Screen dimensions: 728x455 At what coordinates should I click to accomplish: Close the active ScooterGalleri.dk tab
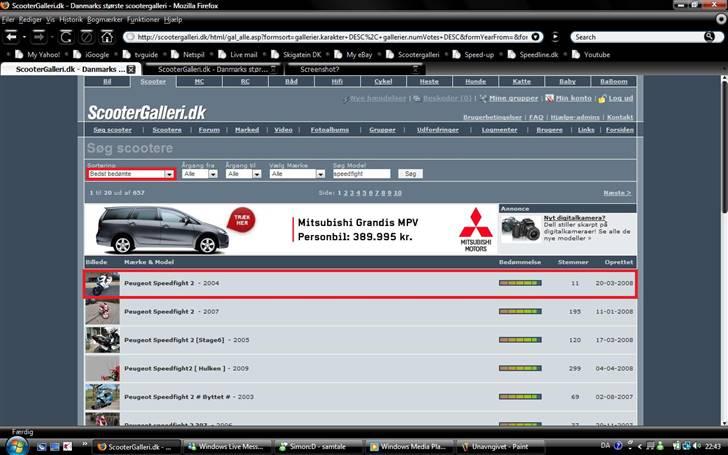pos(131,69)
